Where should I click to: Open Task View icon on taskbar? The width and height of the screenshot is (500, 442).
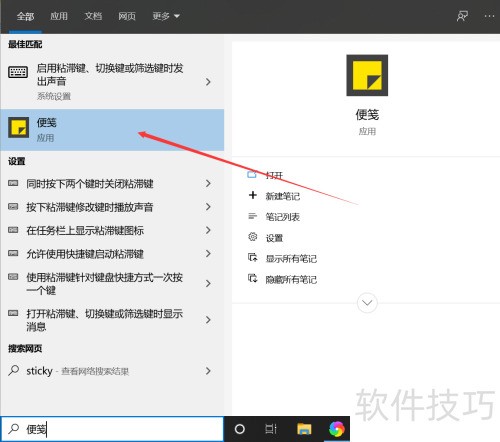point(271,429)
